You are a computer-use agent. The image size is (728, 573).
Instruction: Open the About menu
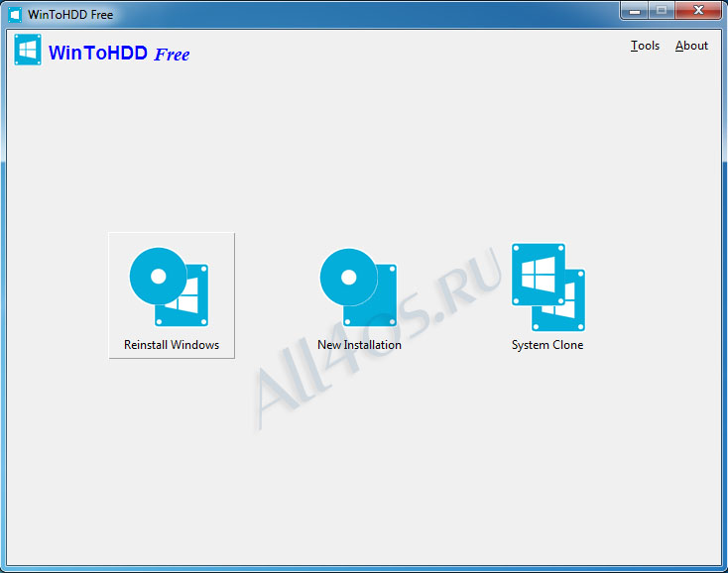click(x=691, y=46)
